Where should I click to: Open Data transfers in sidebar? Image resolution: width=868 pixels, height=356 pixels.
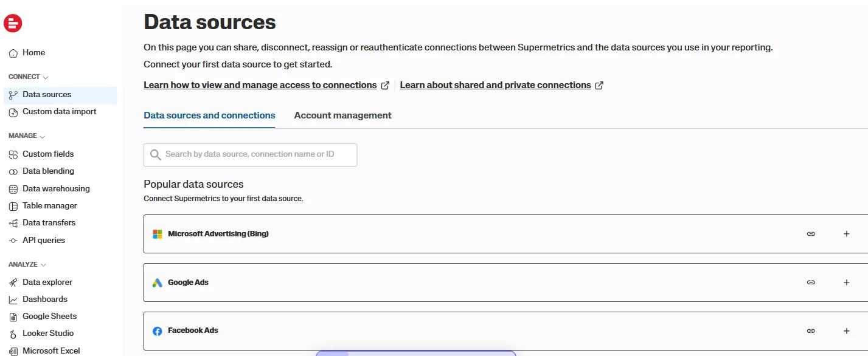coord(49,223)
